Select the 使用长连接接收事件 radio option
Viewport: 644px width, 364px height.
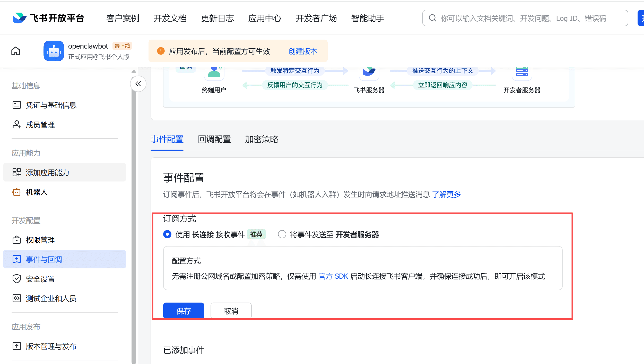167,234
